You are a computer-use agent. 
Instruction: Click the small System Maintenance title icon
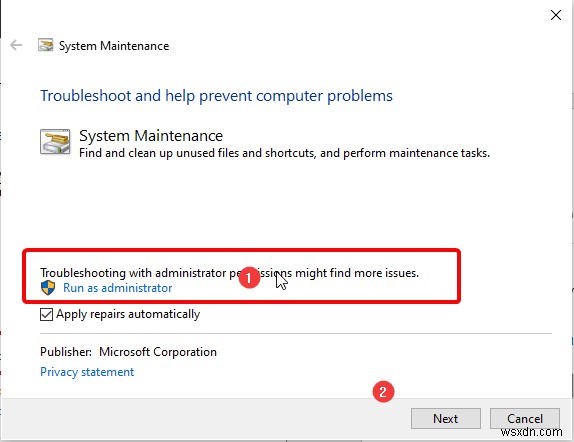[x=46, y=45]
